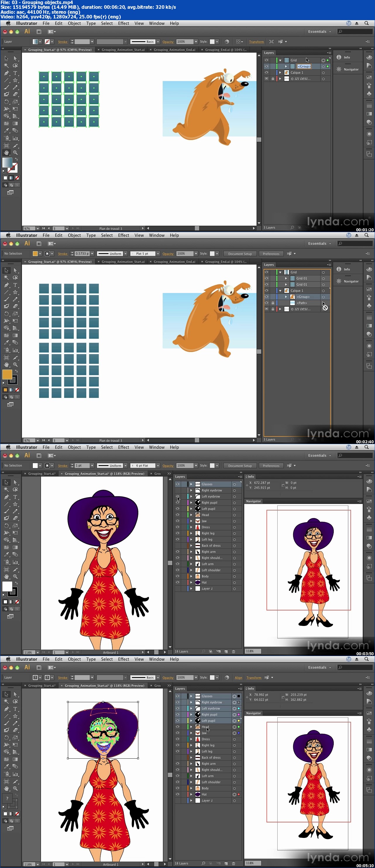This screenshot has height=868, width=375.
Task: Hide the <Path> sublayer using its eye icon
Action: 266,303
